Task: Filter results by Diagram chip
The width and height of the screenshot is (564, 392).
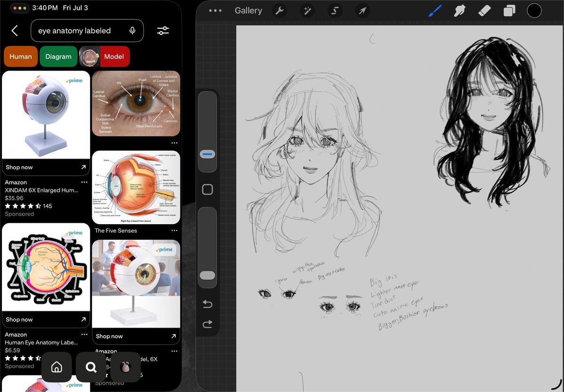Action: (x=58, y=56)
